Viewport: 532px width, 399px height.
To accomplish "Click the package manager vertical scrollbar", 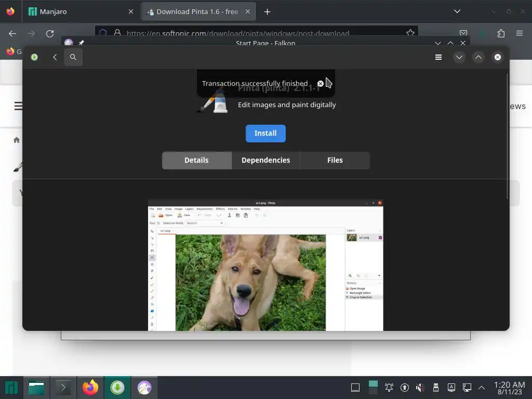I will tap(507, 136).
